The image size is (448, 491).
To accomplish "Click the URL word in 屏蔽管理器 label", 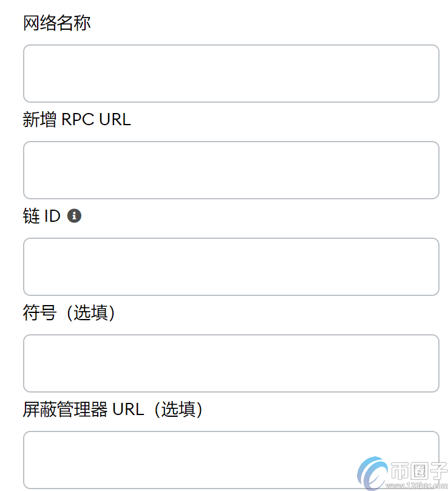I will point(128,410).
